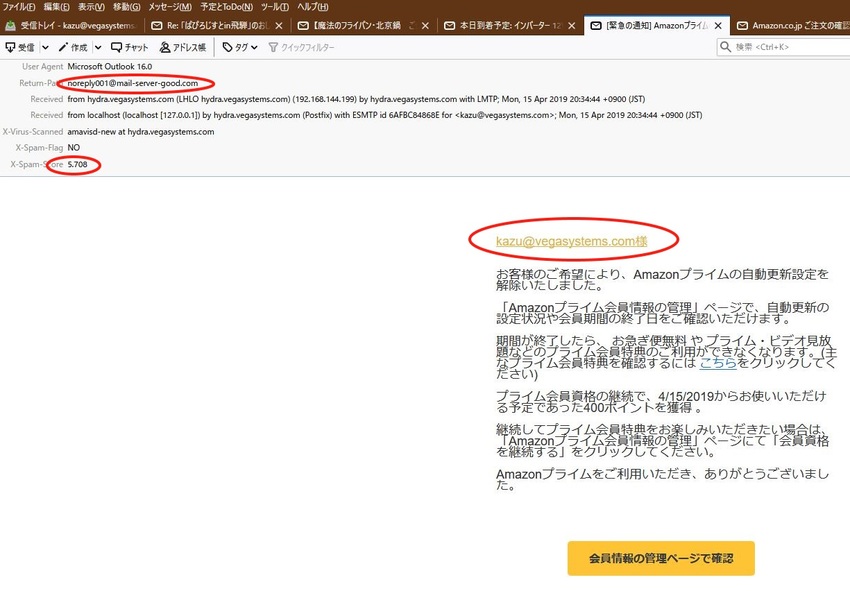850x591 pixels.
Task: Select the X-Spam-Score value 5.708
Action: coord(77,164)
